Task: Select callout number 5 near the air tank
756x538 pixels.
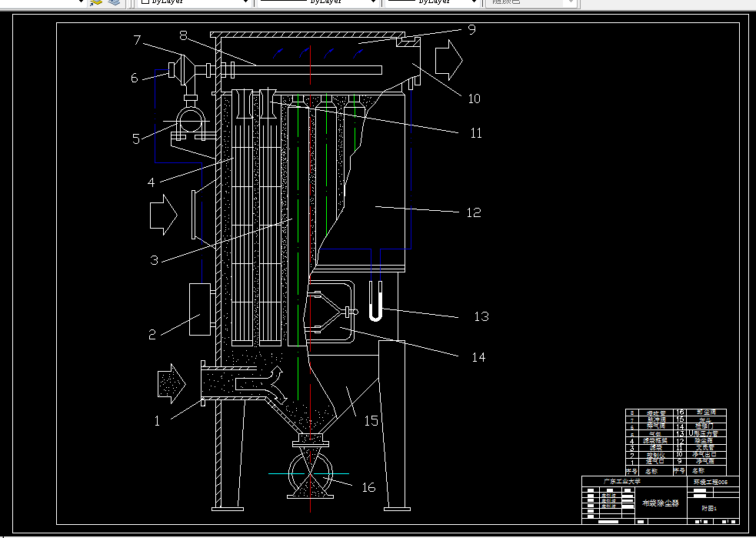Action: (136, 139)
